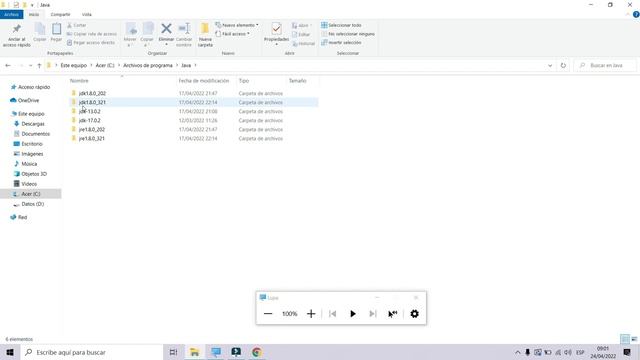This screenshot has height=360, width=640.
Task: Click the Lupa play reading button
Action: (x=353, y=314)
